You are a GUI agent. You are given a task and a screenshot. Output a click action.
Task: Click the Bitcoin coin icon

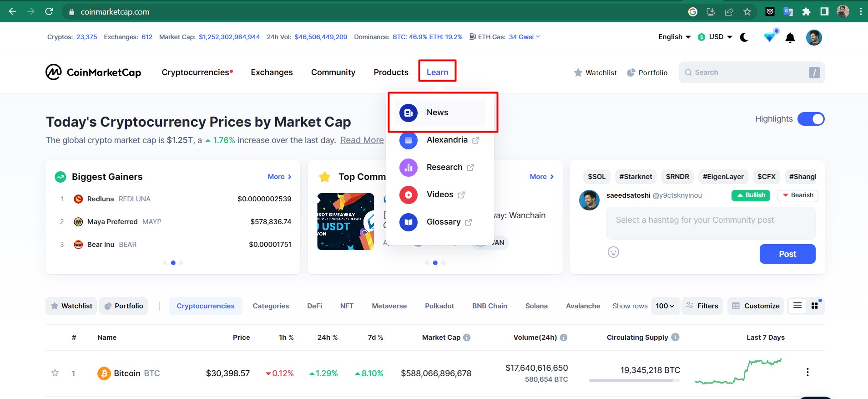tap(104, 373)
